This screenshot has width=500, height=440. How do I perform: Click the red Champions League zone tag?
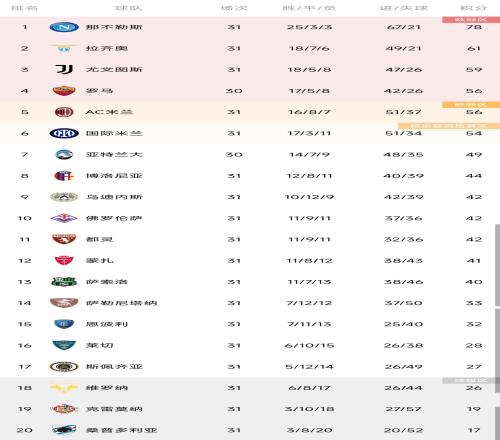(471, 20)
